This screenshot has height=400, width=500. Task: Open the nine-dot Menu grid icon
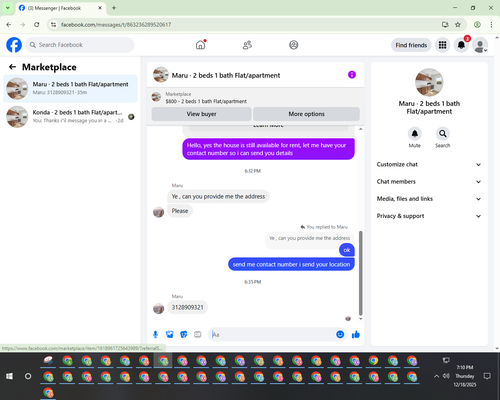coord(442,45)
